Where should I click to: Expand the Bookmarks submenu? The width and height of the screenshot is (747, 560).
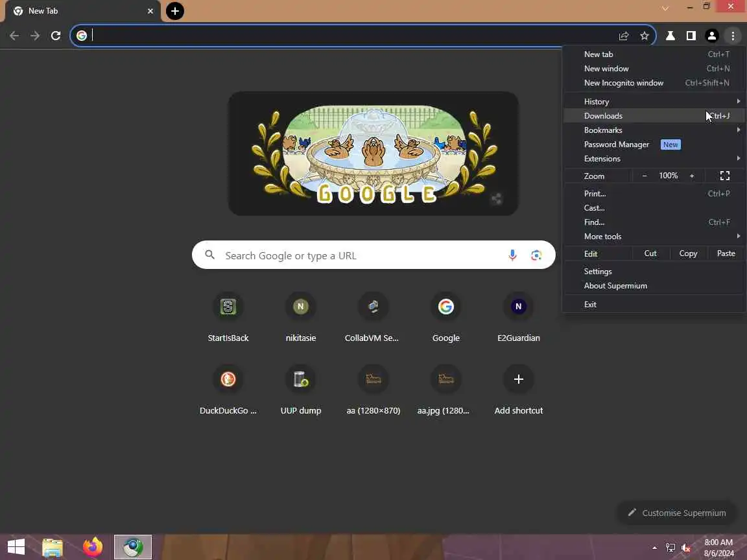pyautogui.click(x=654, y=130)
